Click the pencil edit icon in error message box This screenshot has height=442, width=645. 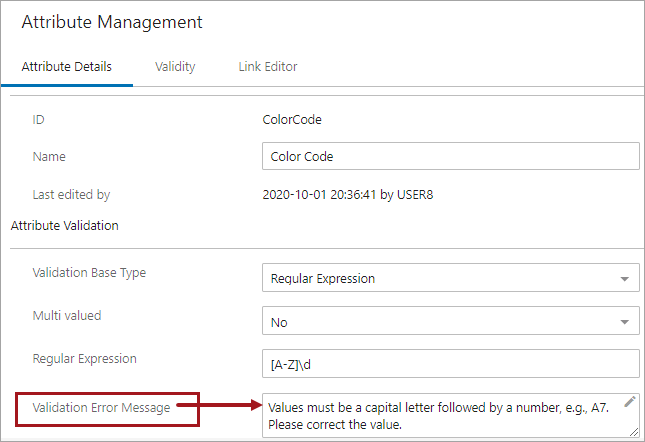coord(629,402)
